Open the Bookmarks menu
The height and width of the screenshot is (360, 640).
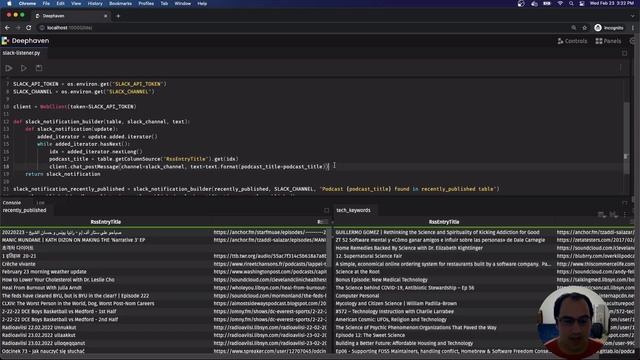120,4
